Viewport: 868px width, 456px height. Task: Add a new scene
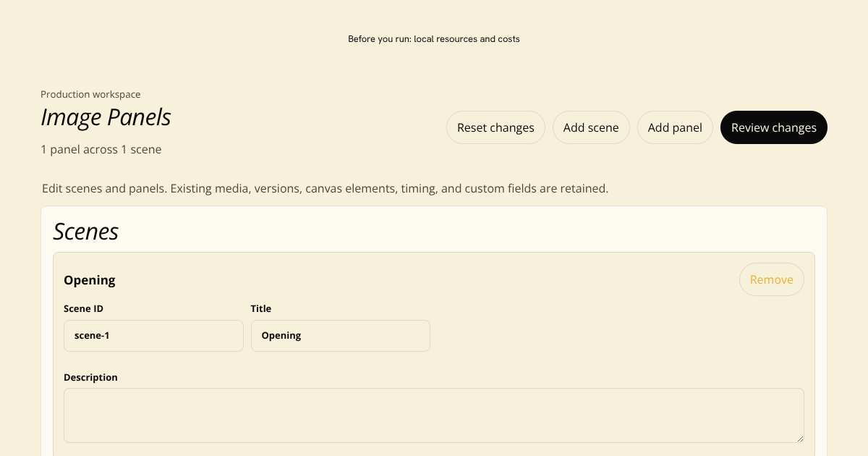coord(591,127)
